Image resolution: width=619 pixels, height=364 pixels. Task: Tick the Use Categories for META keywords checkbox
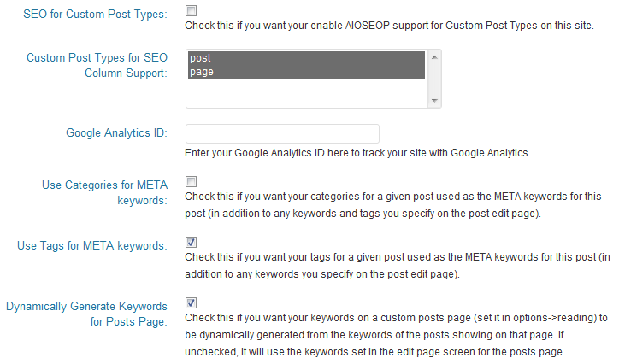coord(191,181)
